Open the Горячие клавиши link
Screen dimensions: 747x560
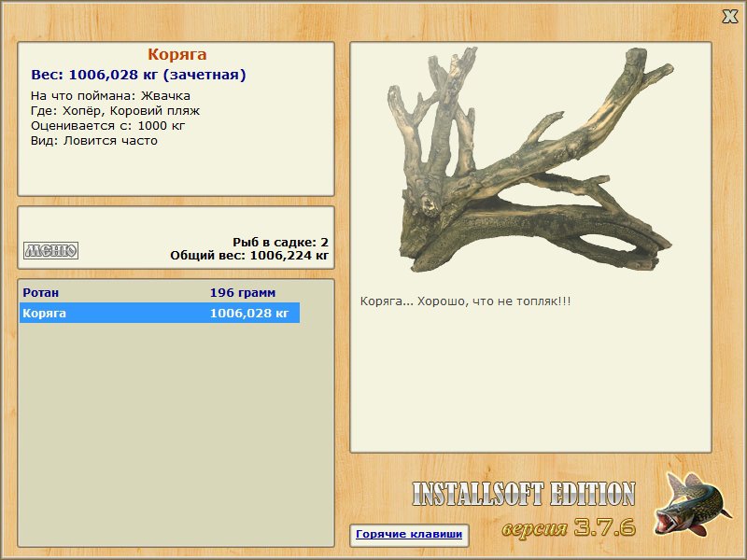[409, 534]
